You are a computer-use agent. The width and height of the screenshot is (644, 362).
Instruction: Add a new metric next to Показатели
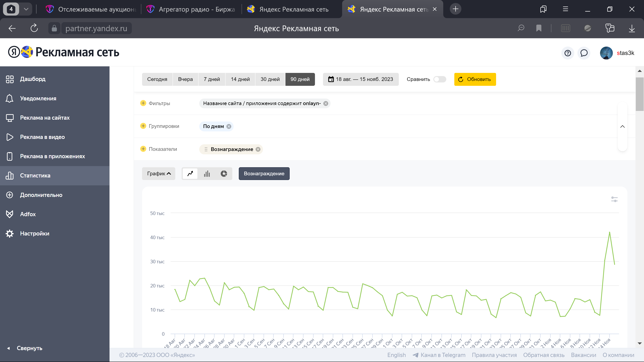coord(143,149)
